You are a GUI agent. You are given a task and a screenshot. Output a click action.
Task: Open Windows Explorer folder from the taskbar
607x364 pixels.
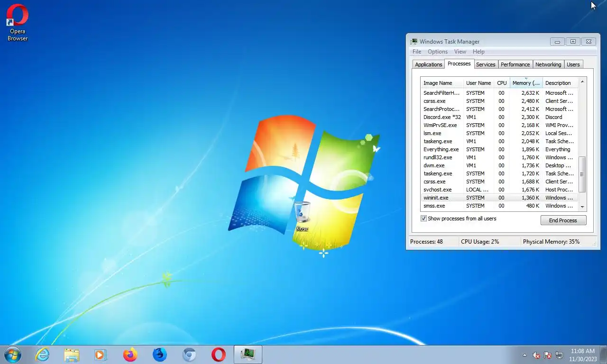click(72, 355)
